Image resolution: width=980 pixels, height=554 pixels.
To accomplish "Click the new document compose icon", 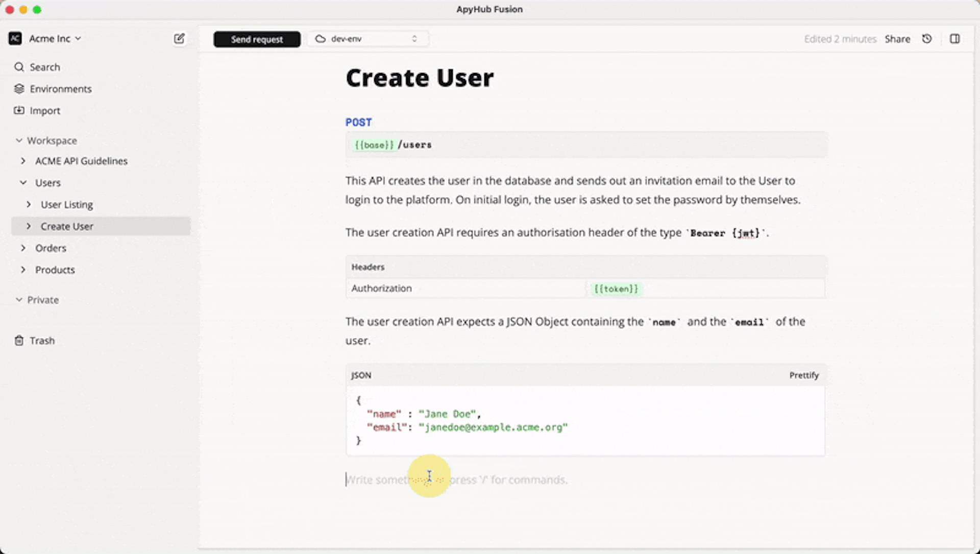I will coord(179,38).
